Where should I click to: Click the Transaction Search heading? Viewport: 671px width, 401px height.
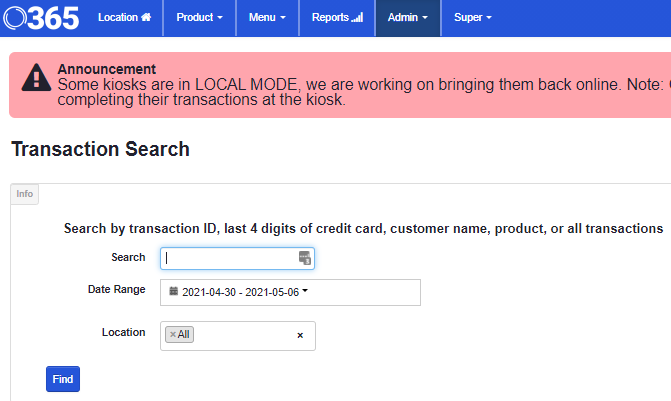(x=101, y=149)
